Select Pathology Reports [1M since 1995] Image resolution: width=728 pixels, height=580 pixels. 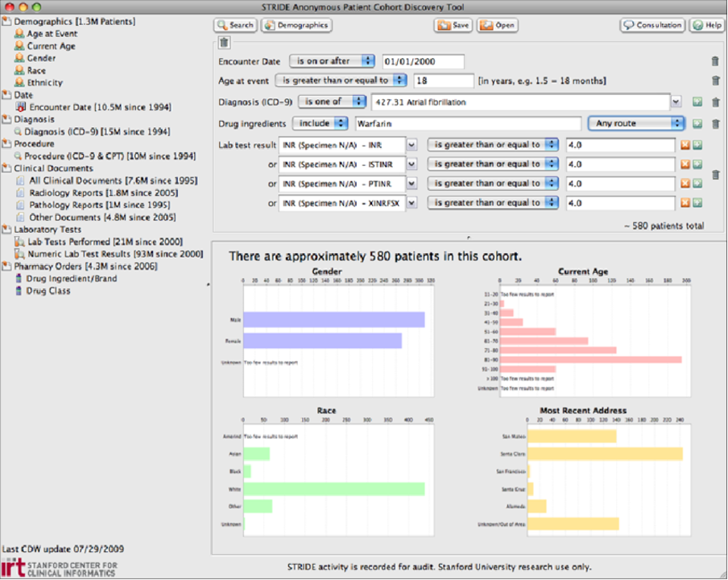(x=93, y=205)
